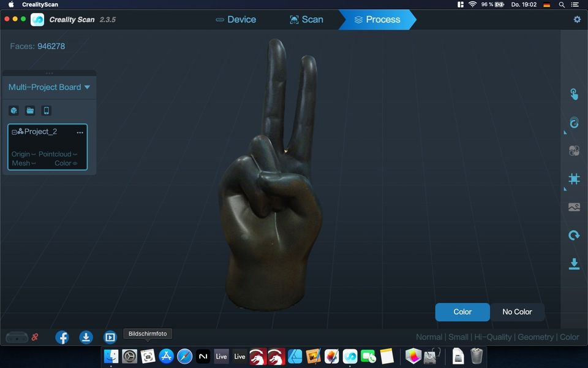Screen dimensions: 588x368
Task: Click the Hi-Quality status label
Action: point(492,337)
